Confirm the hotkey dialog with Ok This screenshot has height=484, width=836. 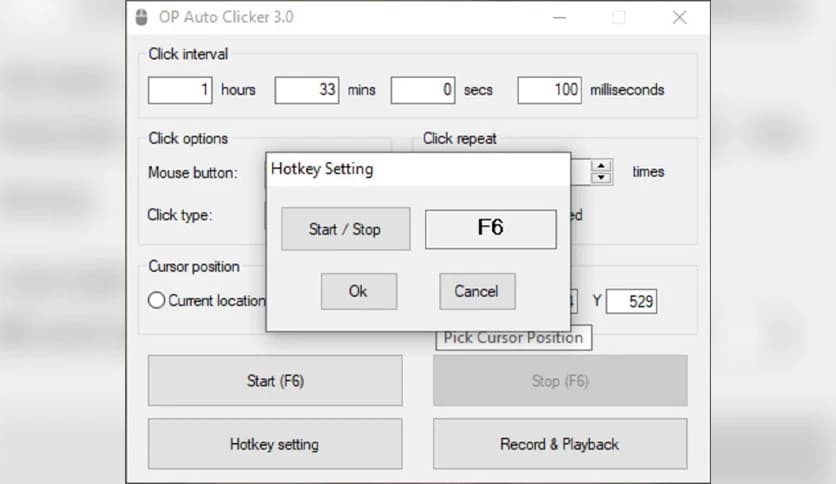click(x=358, y=291)
